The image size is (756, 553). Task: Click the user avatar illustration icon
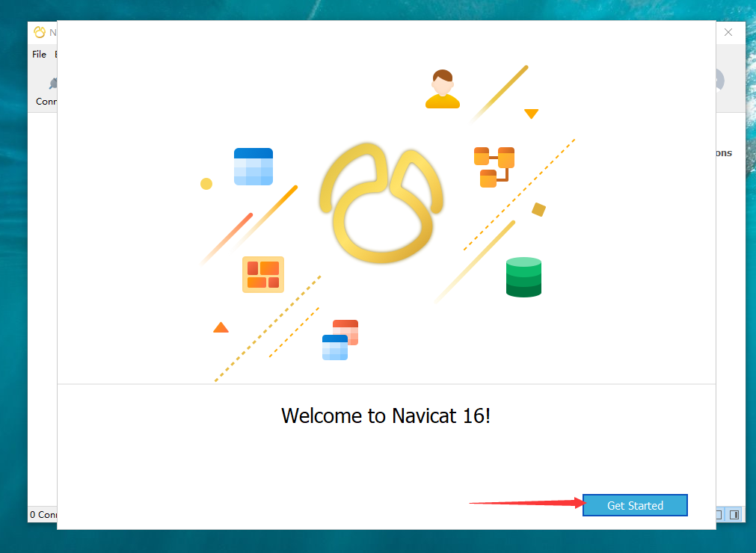(443, 87)
